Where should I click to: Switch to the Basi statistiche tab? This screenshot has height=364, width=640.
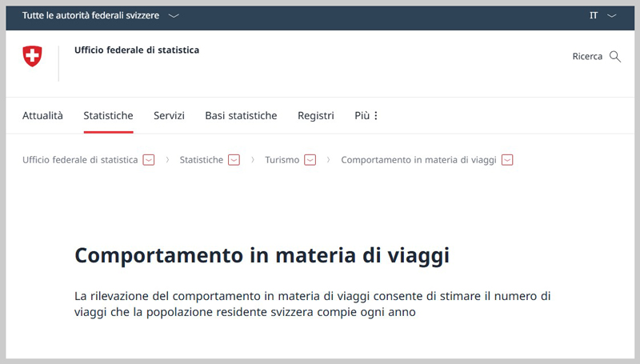[241, 116]
